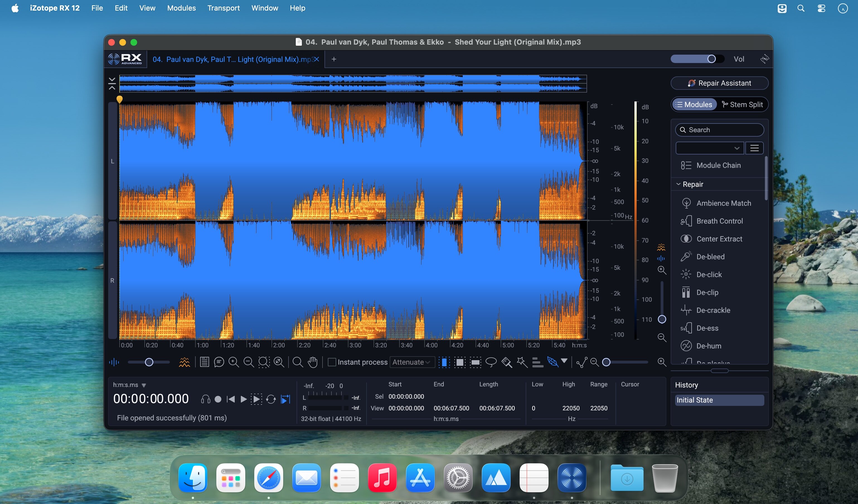Zoom out horizontally on the timeline

[x=249, y=362]
